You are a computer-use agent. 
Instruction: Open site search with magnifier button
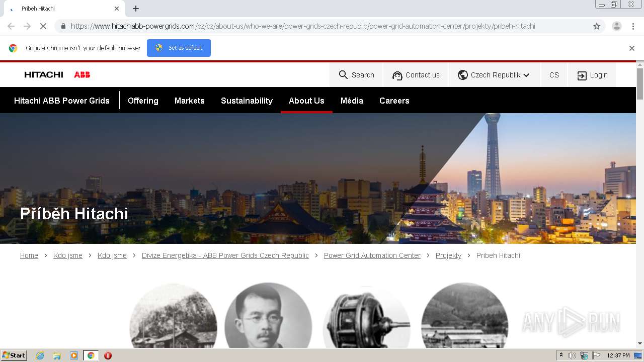tap(356, 75)
